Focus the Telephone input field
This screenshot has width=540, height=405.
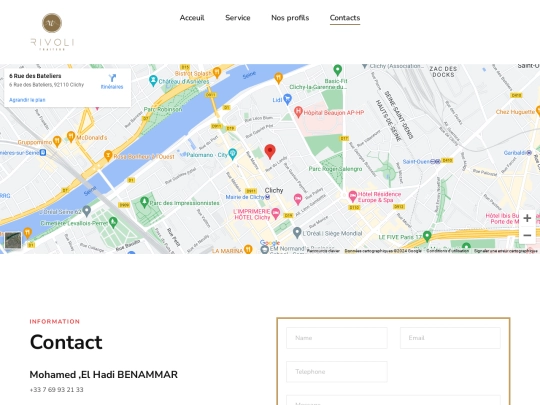337,372
